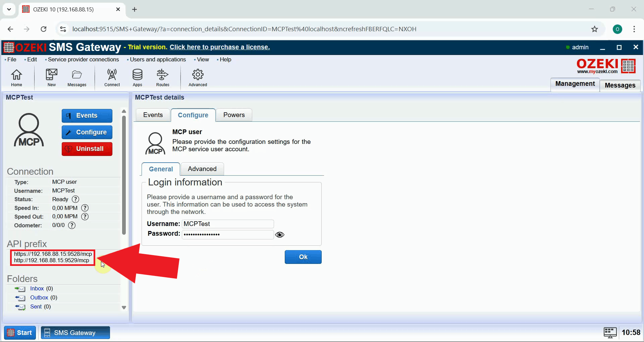644x342 pixels.
Task: Open the browser tab search chevron
Action: [9, 9]
